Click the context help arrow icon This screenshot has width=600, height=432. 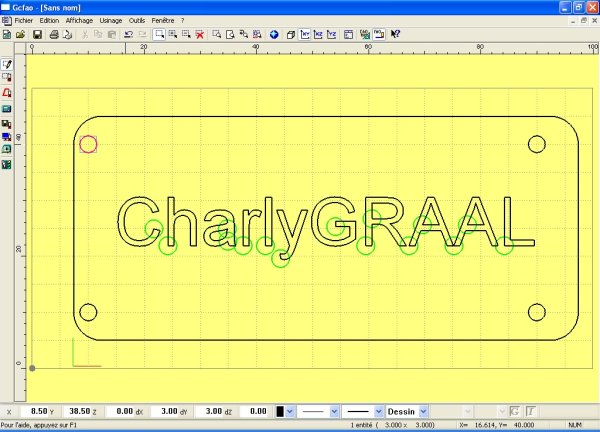coord(395,35)
